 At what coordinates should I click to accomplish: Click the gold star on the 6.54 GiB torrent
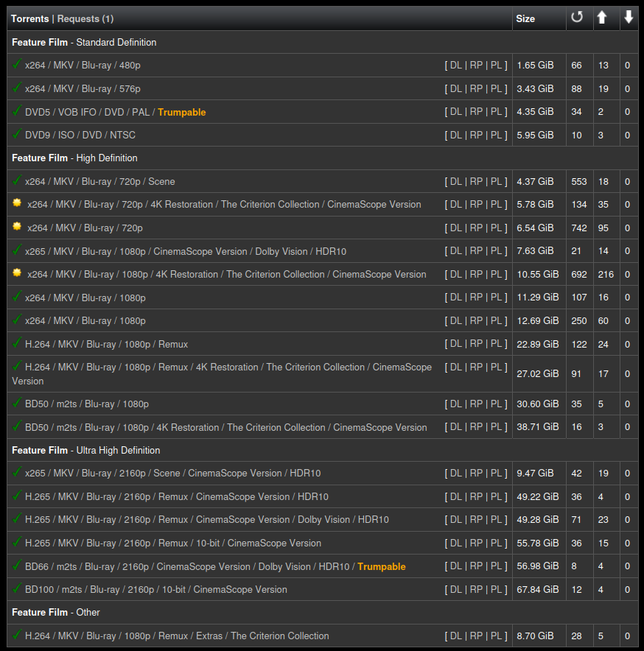pos(17,226)
